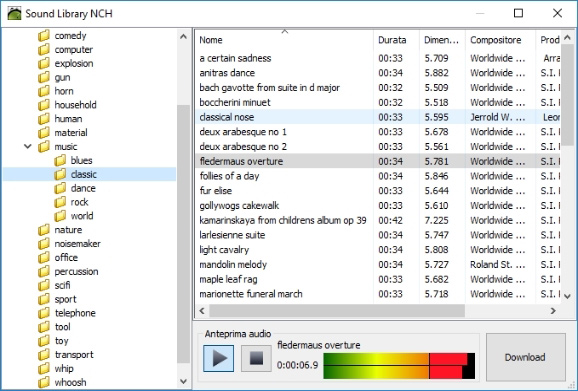
Task: Select the classic subfolder icon
Action: [60, 174]
